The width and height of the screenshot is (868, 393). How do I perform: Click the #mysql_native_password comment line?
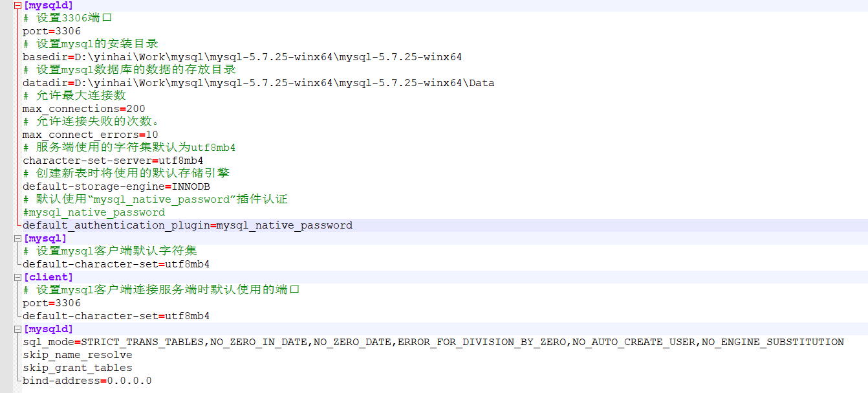(x=94, y=212)
